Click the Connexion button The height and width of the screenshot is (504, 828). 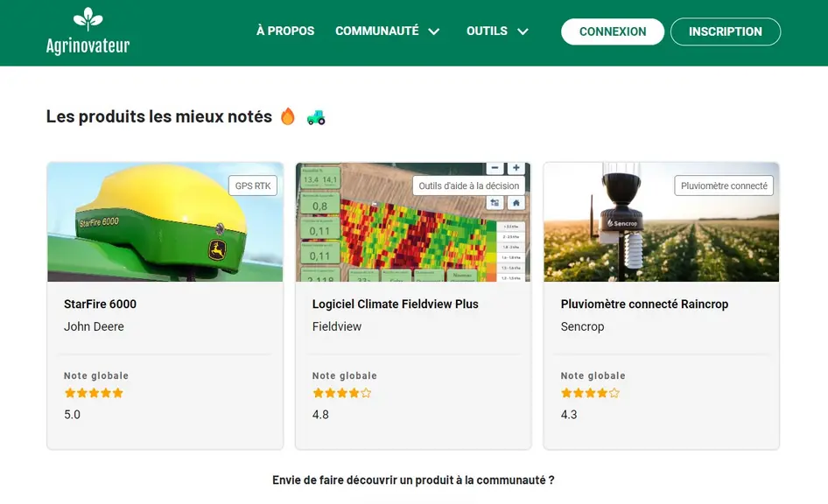[x=613, y=31]
